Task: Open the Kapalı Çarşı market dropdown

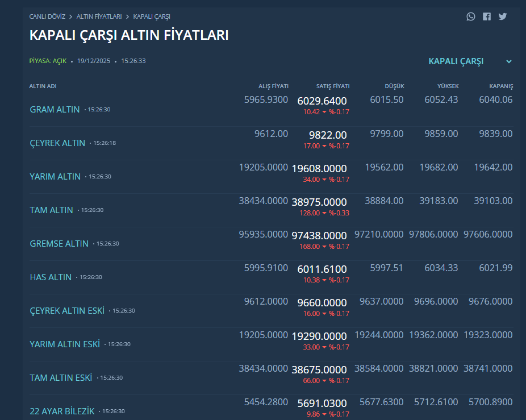Action: point(456,61)
